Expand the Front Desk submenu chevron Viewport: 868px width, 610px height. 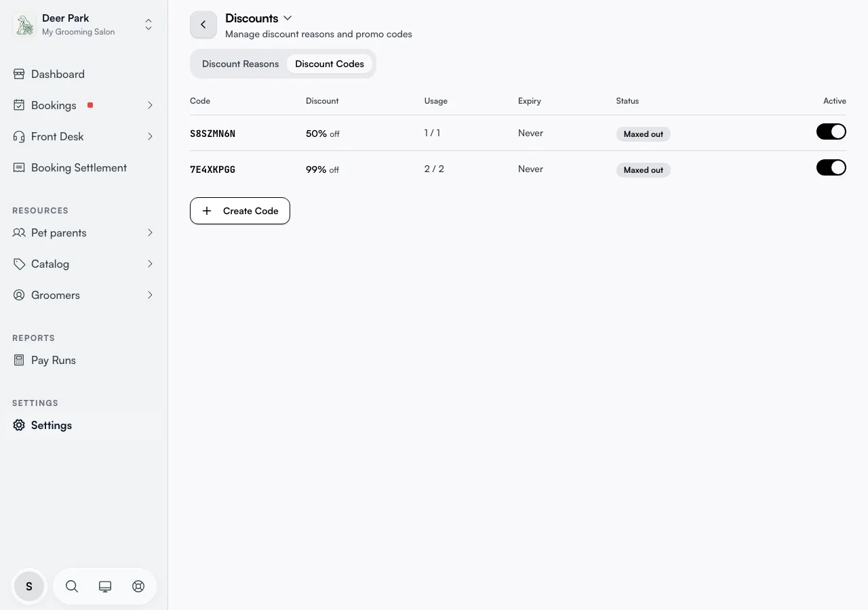tap(150, 136)
